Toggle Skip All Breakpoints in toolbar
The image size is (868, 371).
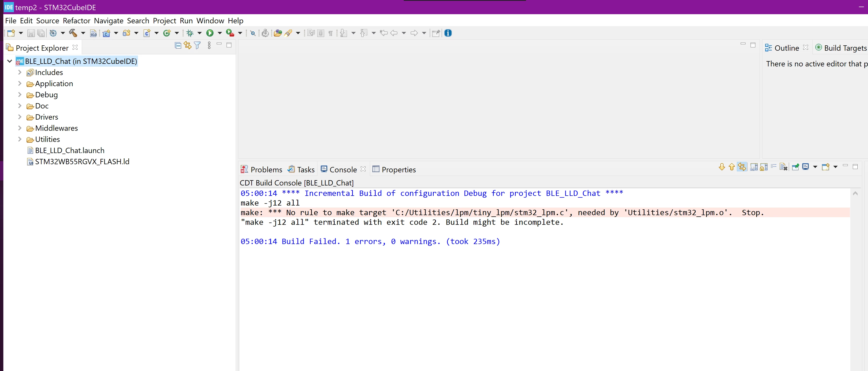tap(253, 33)
